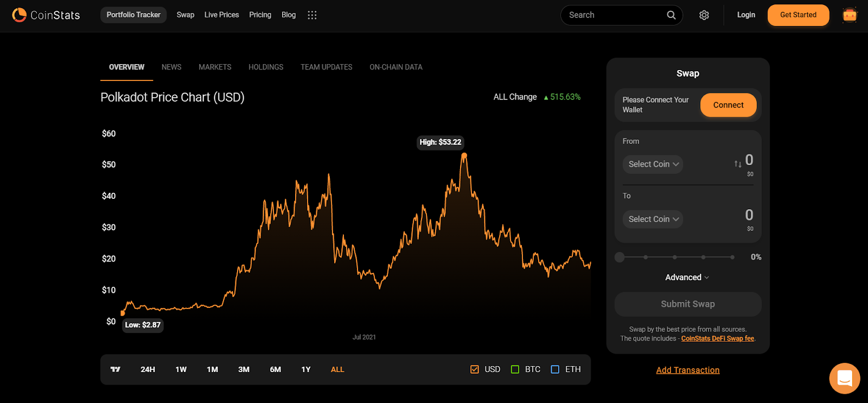Select the 6M time range
This screenshot has height=403, width=868.
(276, 369)
